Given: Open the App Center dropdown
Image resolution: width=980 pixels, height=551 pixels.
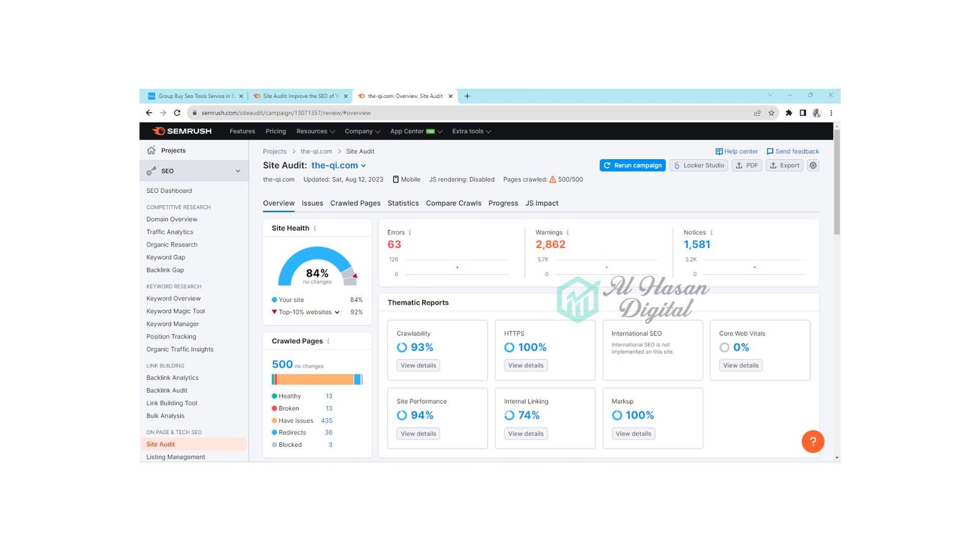Looking at the screenshot, I should pyautogui.click(x=416, y=131).
